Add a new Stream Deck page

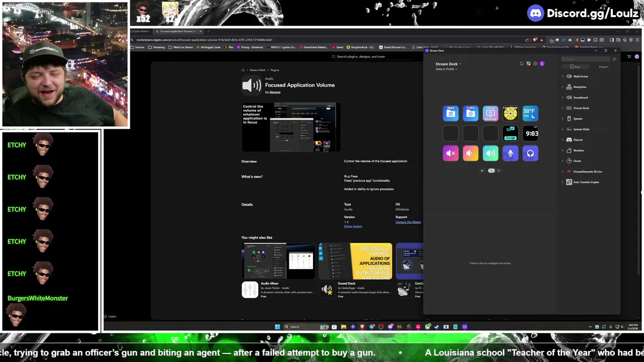[x=499, y=170]
